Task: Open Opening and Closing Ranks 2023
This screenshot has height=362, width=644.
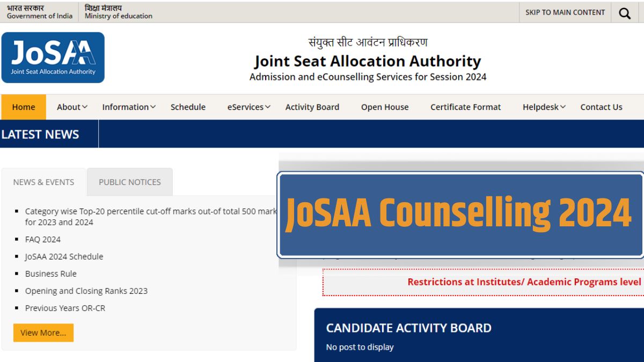Action: (87, 291)
